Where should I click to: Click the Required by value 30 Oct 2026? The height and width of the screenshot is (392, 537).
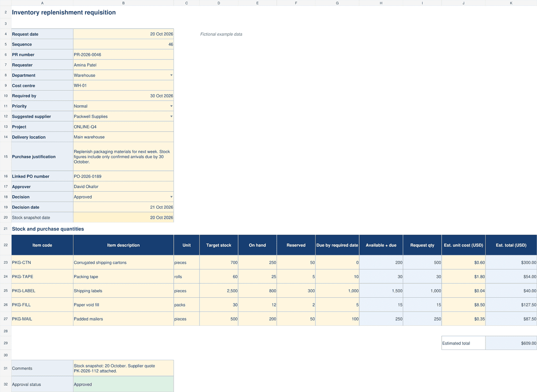[x=124, y=96]
